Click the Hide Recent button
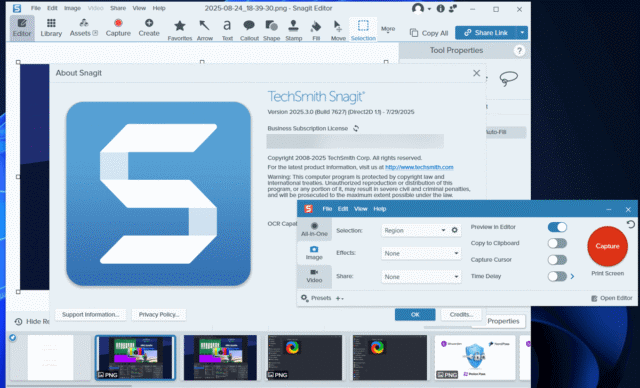Viewport: 640px width, 388px height. coord(32,321)
